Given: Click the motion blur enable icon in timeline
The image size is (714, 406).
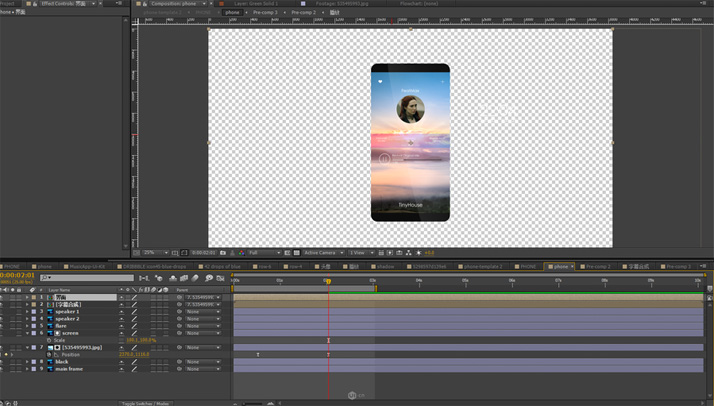Looking at the screenshot, I should click(196, 278).
